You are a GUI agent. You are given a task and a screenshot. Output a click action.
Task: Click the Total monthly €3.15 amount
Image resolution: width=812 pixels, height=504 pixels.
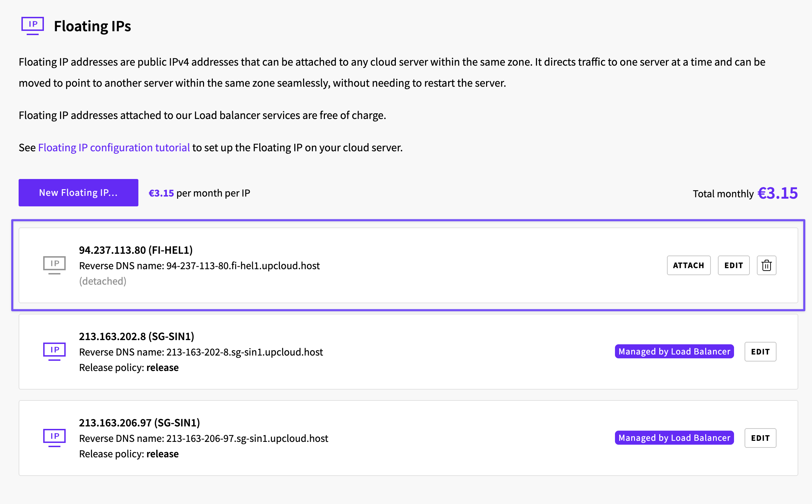[778, 193]
